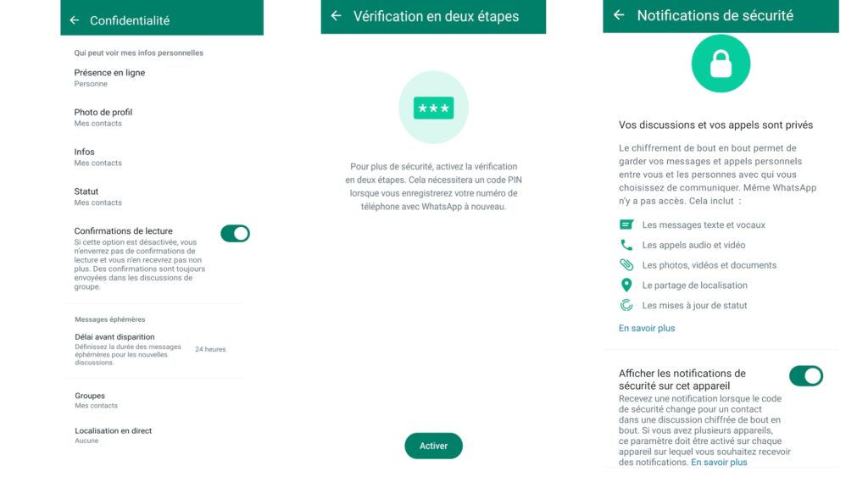Viewport: 868px width, 488px height.
Task: Tap the location pin icon
Action: 626,285
